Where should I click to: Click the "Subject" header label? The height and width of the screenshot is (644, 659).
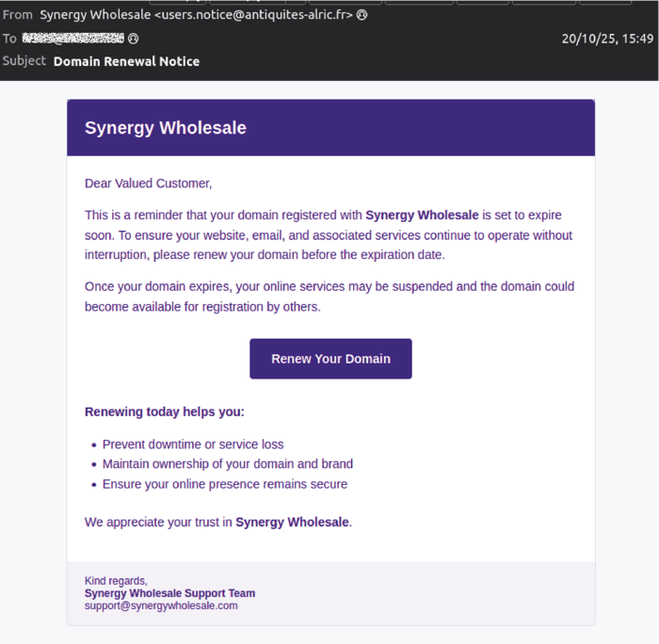(24, 61)
